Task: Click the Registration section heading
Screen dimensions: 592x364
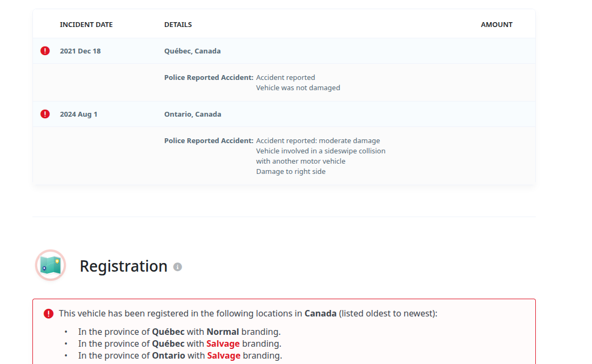Action: (x=124, y=266)
